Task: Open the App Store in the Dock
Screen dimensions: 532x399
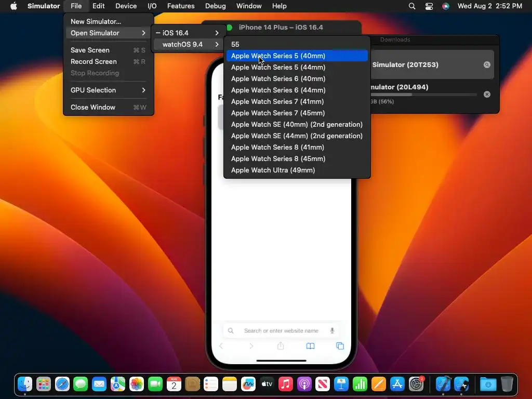Action: [397, 384]
